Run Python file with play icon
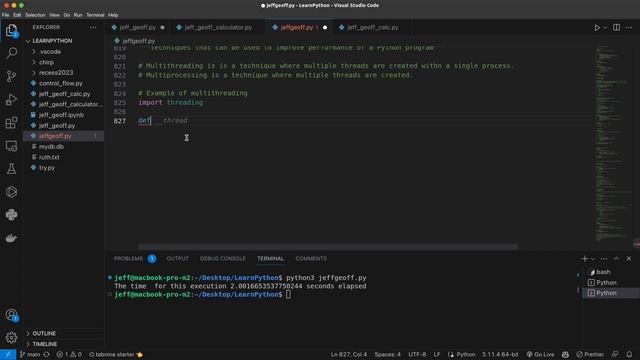640x360 pixels. (x=597, y=28)
